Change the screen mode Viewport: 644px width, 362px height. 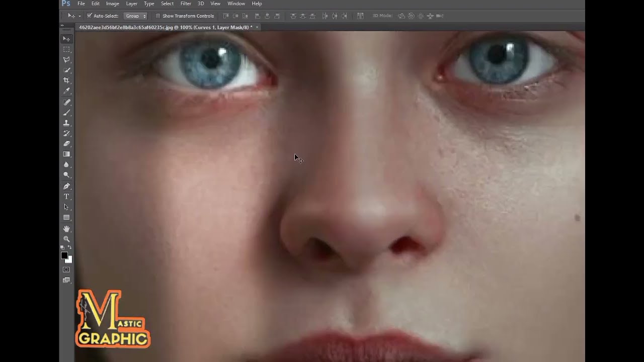click(x=66, y=281)
